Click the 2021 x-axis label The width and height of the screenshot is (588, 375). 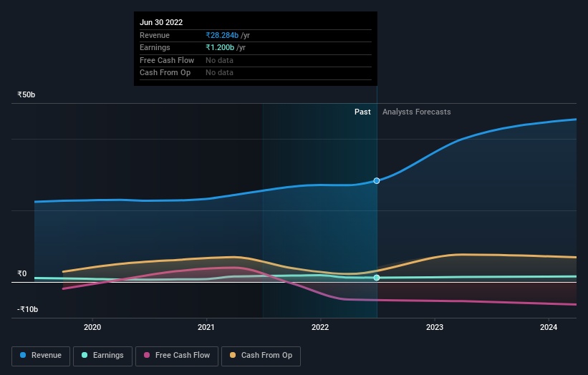point(206,327)
